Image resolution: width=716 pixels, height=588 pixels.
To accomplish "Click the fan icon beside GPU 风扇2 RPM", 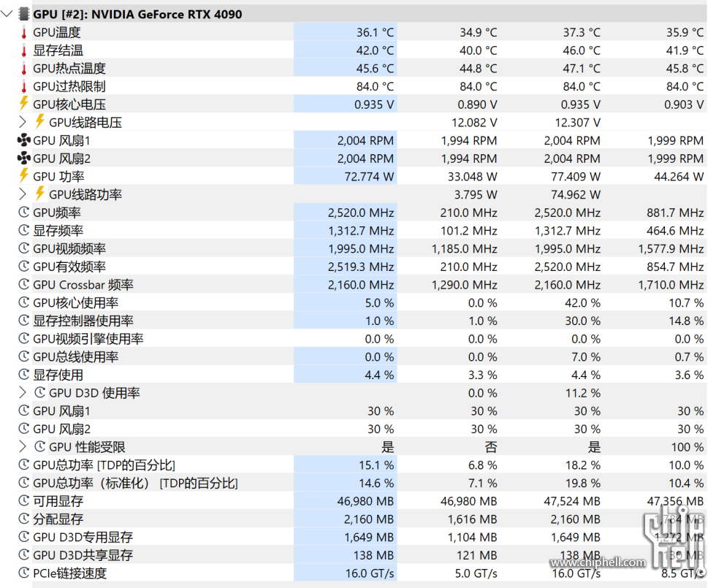I will 23,159.
